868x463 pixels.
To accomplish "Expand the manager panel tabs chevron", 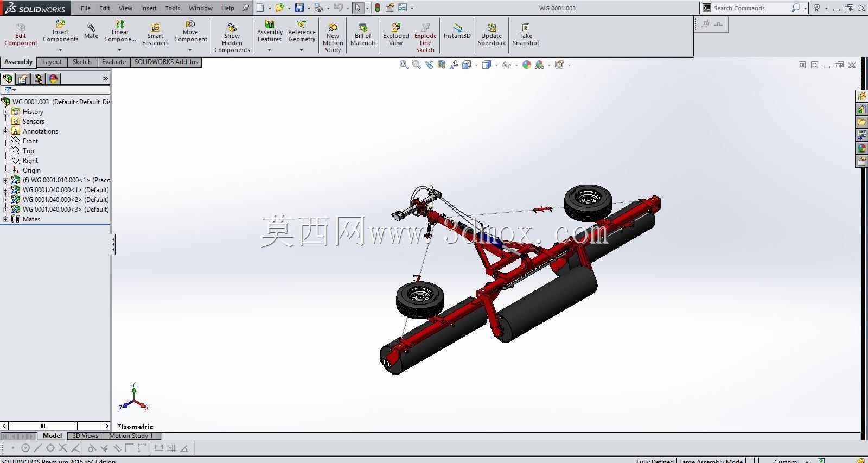I will tap(105, 79).
